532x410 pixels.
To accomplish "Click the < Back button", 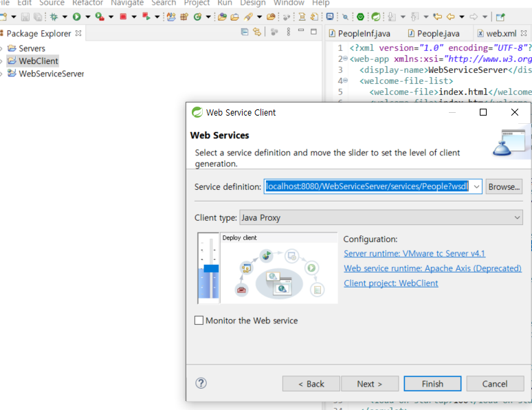I will (311, 383).
